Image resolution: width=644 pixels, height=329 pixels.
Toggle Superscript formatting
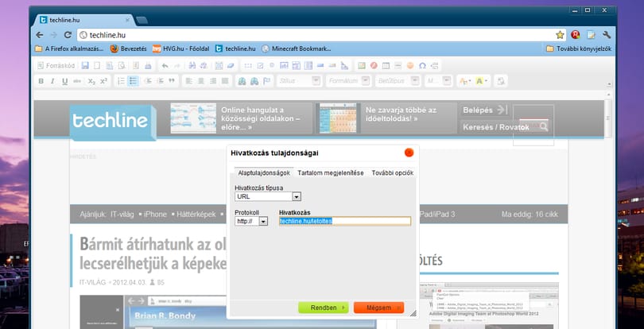[x=103, y=81]
